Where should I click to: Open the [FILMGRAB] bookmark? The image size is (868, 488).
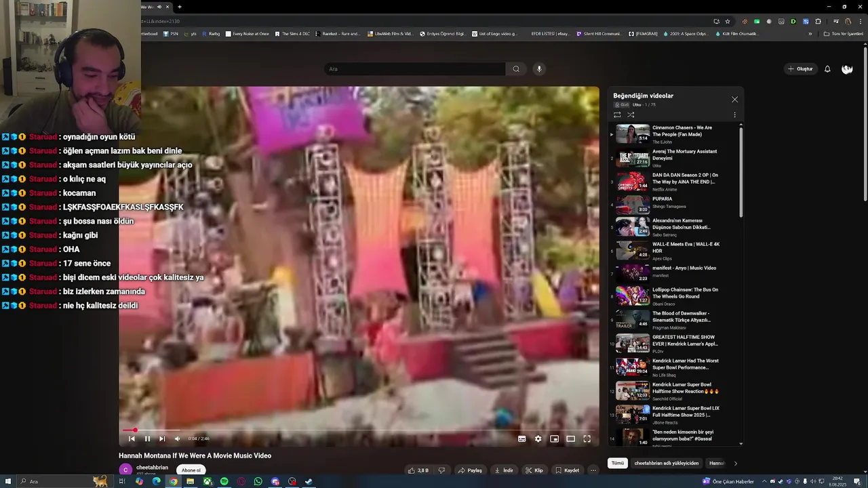coord(643,33)
